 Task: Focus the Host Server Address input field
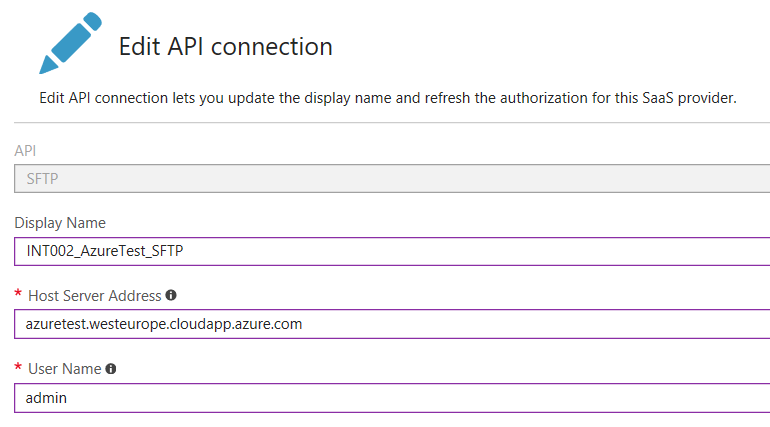[x=392, y=324]
